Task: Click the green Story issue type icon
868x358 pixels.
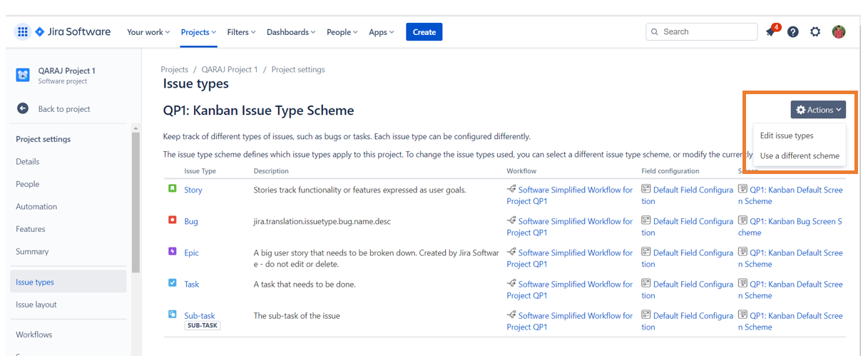Action: click(172, 188)
